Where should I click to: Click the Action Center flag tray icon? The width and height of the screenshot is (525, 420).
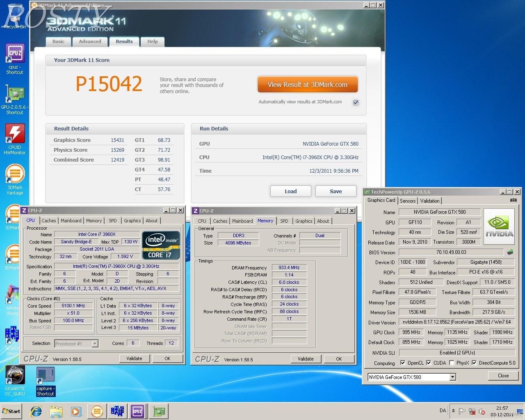click(x=462, y=411)
